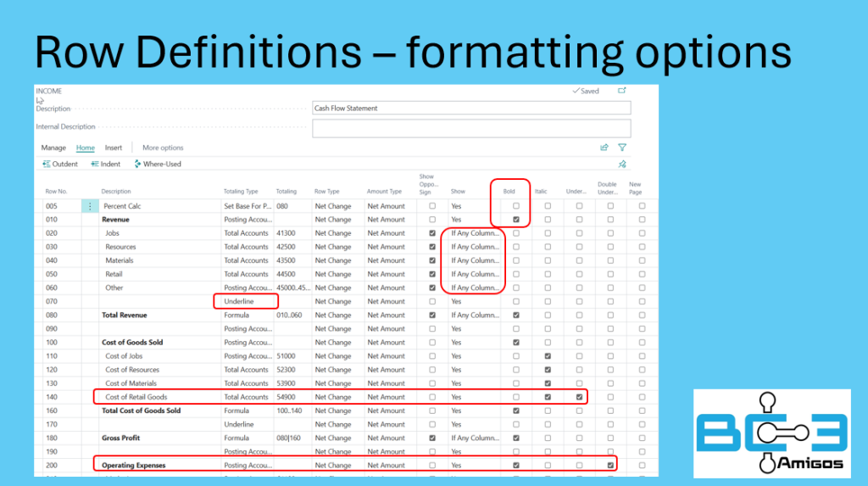Image resolution: width=868 pixels, height=486 pixels.
Task: Click the Internal Description input field
Action: pyautogui.click(x=471, y=127)
